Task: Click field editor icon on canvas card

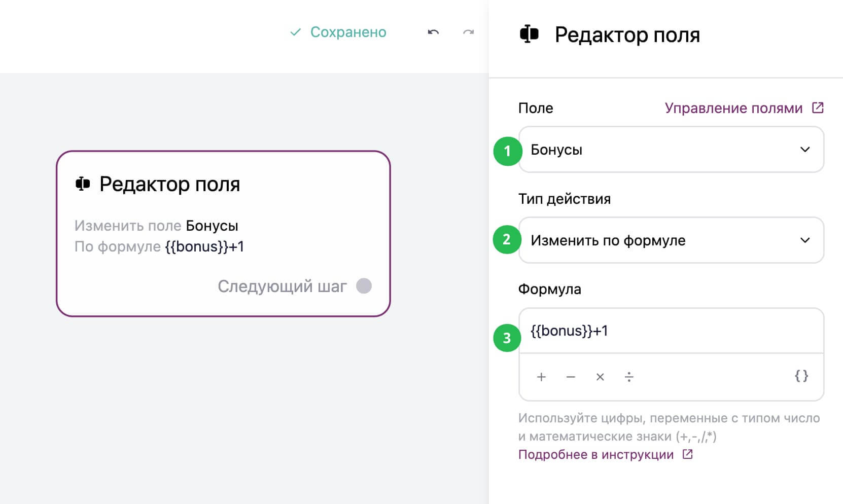Action: [83, 184]
